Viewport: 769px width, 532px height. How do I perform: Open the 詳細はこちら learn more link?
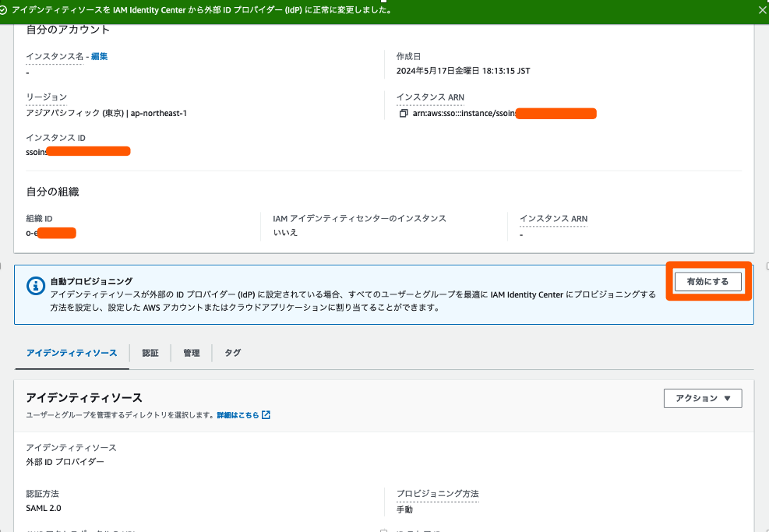click(x=238, y=415)
